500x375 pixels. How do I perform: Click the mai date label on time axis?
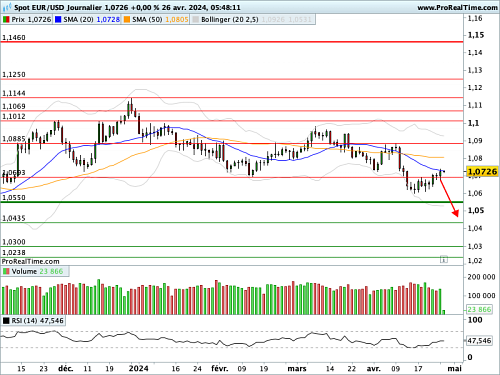455,368
